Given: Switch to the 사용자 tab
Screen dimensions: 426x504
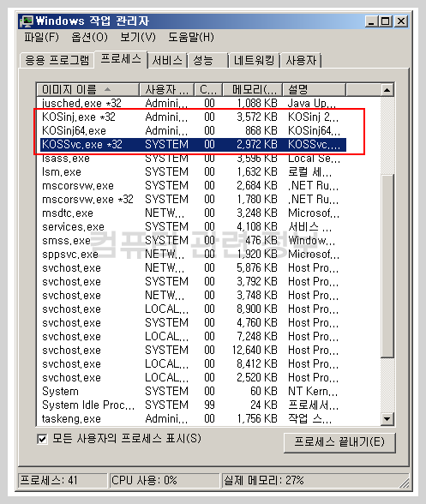Looking at the screenshot, I should tap(301, 60).
